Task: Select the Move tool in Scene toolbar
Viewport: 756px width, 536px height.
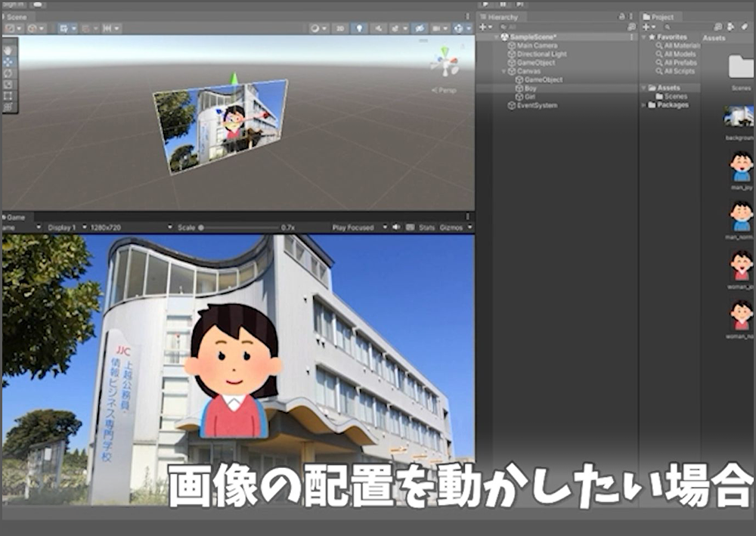Action: [x=8, y=61]
